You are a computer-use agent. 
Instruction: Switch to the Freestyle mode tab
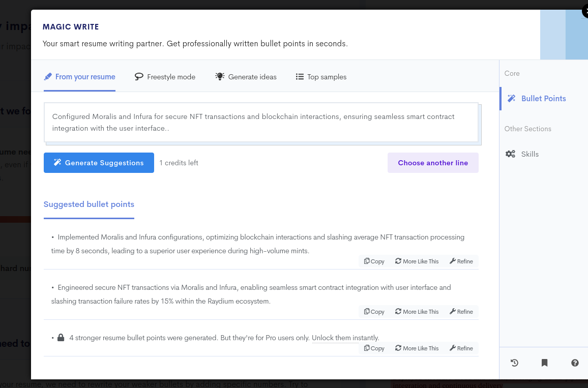pyautogui.click(x=165, y=77)
